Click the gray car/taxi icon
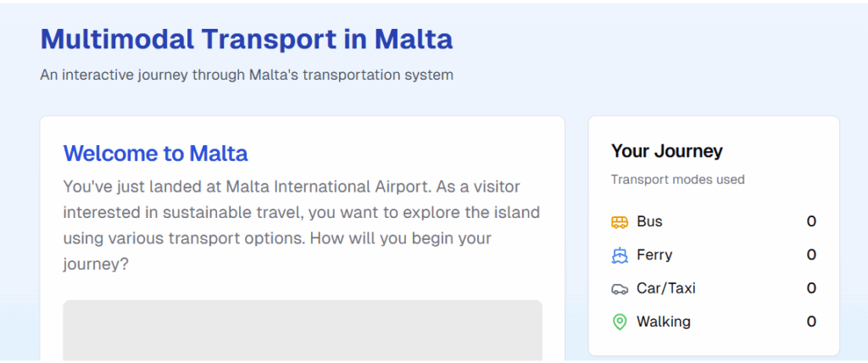 coord(620,288)
